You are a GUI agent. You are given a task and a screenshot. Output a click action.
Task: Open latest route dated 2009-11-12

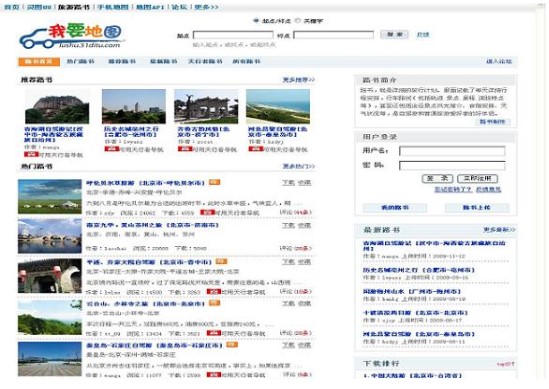click(x=434, y=245)
